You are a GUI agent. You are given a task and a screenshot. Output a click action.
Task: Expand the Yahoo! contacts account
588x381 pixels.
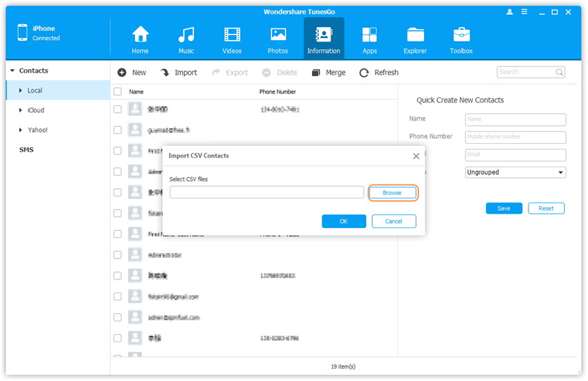tap(21, 130)
